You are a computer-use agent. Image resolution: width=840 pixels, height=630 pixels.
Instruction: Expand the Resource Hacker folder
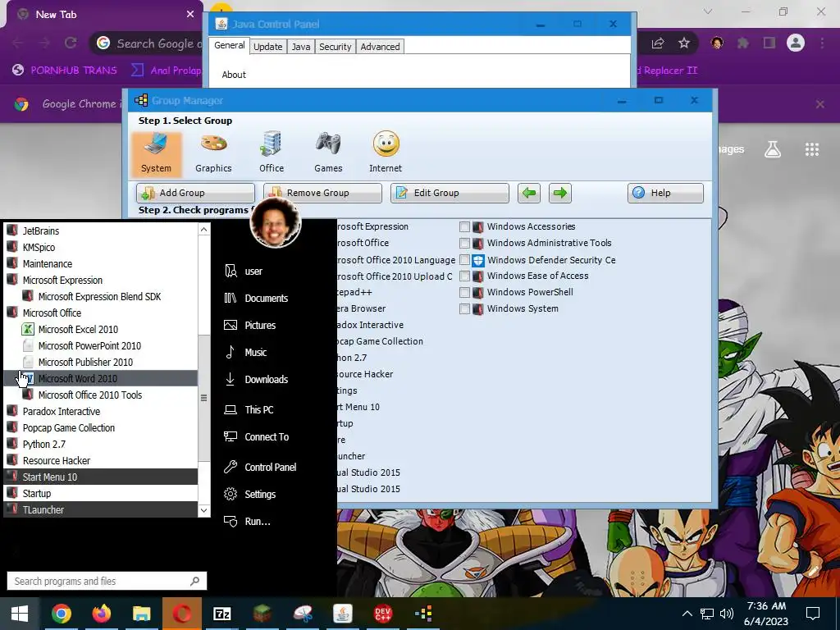click(101, 461)
